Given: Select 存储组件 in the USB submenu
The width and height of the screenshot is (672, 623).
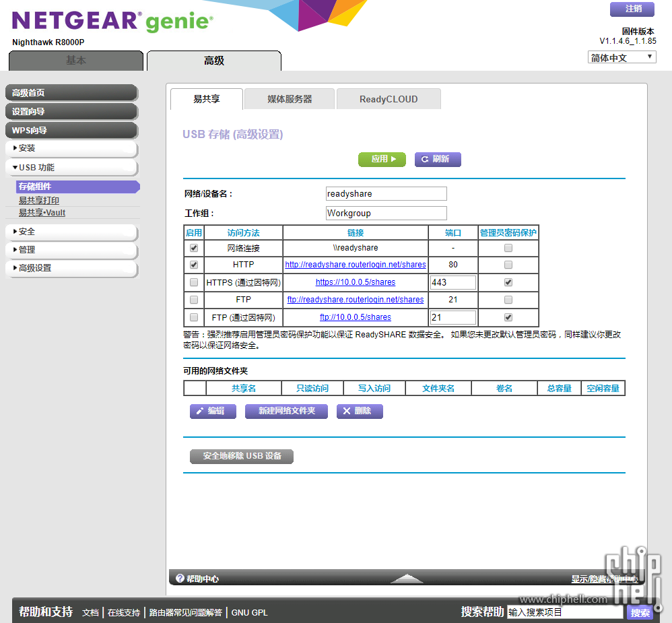Looking at the screenshot, I should (x=78, y=187).
